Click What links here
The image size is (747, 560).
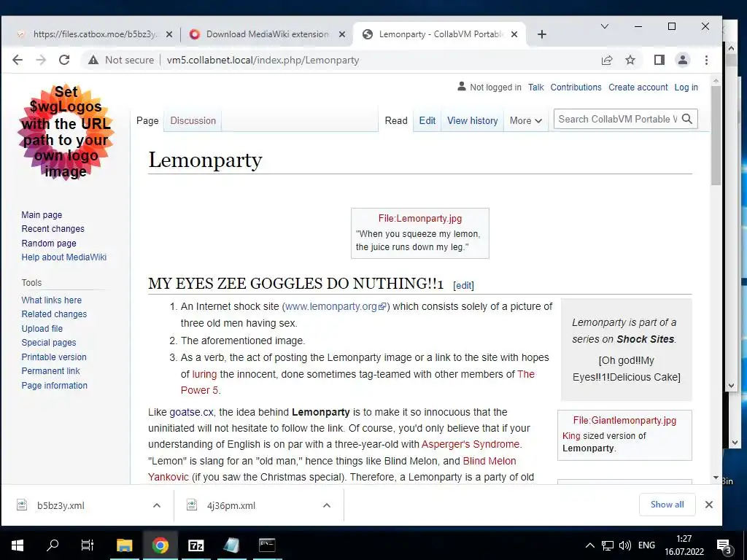(x=52, y=300)
